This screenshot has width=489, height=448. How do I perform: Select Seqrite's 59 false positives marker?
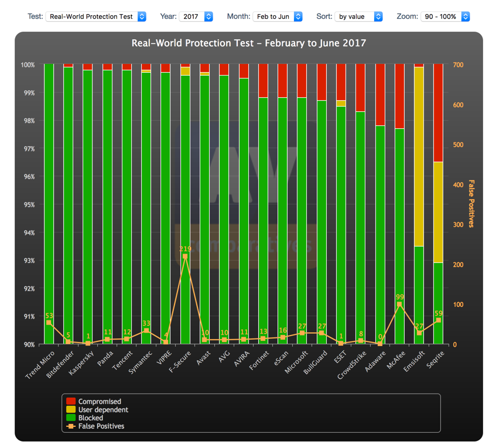(438, 320)
